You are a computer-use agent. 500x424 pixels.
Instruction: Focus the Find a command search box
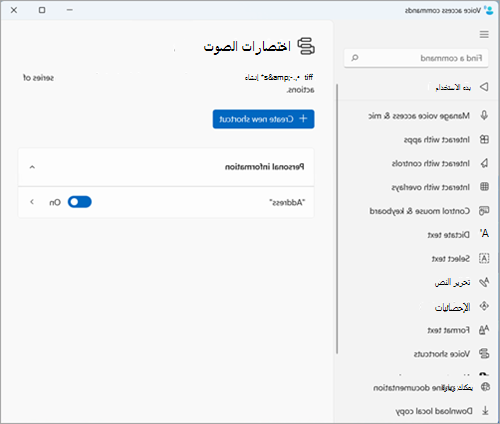(x=416, y=58)
